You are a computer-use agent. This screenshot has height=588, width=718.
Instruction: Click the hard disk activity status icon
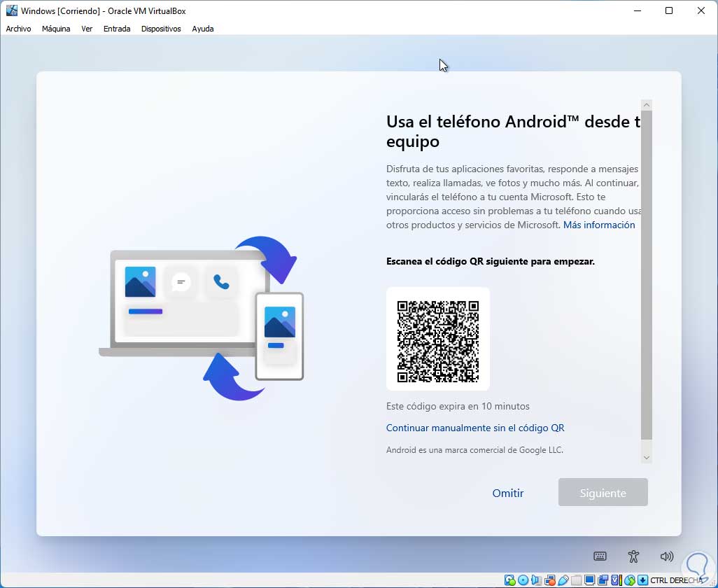coord(509,580)
